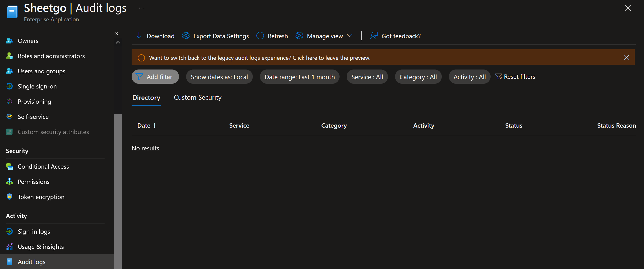
Task: Click the Refresh circular arrow icon
Action: (x=260, y=36)
